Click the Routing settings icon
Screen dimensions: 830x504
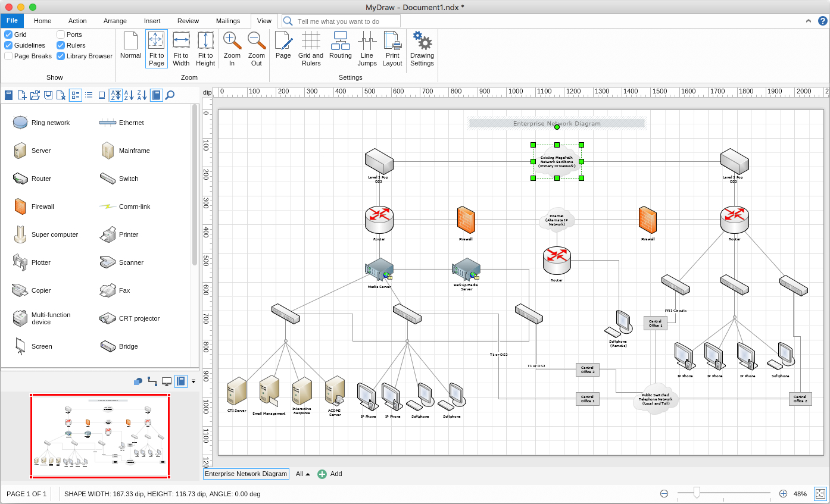[341, 40]
